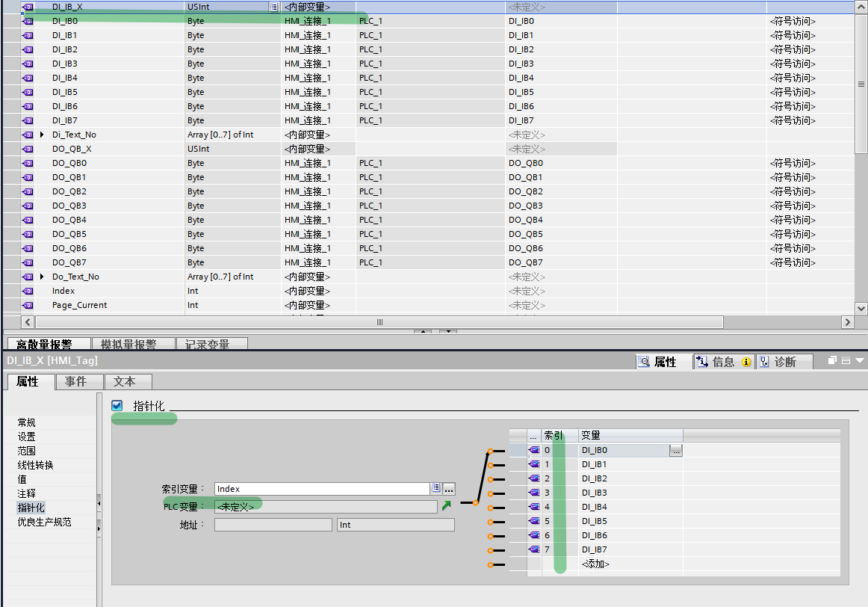
Task: Click the 索引变量 Index input field
Action: click(322, 488)
